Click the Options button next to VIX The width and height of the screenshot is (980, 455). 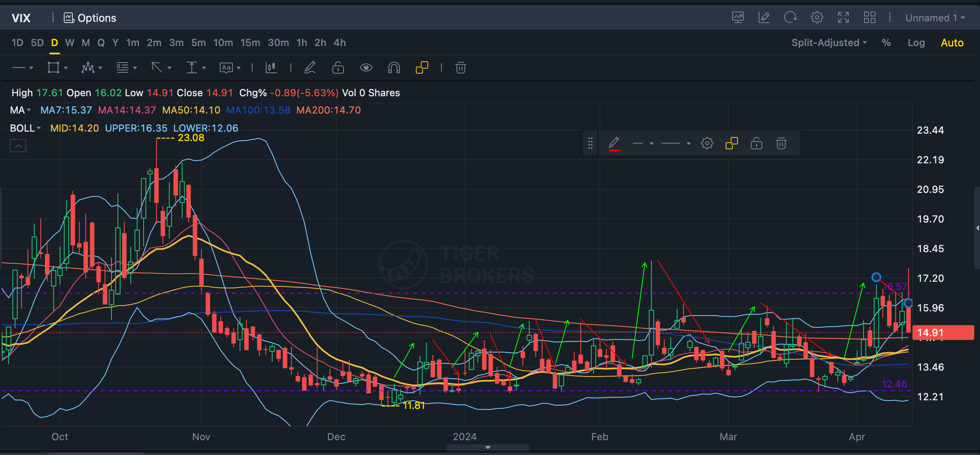[90, 18]
